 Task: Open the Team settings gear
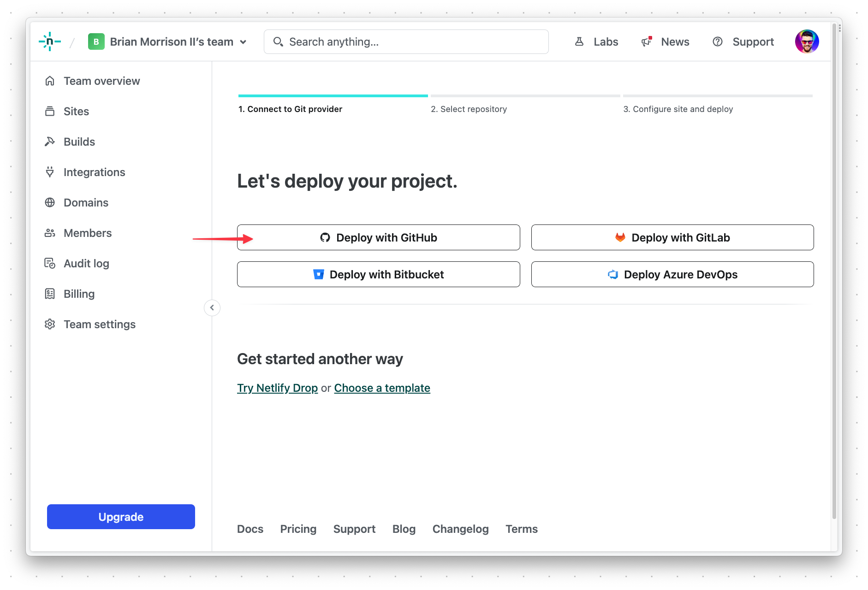click(x=50, y=324)
